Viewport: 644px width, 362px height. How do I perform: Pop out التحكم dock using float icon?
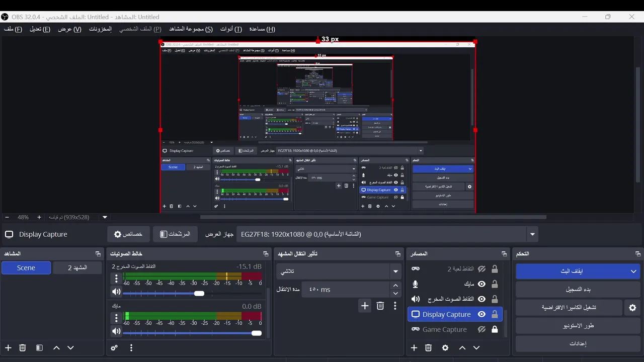tap(638, 254)
